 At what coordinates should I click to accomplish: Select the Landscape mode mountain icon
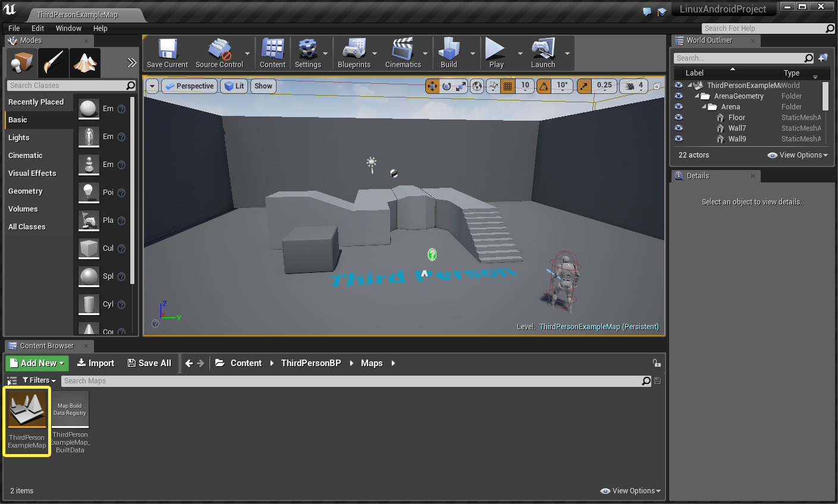[x=85, y=62]
